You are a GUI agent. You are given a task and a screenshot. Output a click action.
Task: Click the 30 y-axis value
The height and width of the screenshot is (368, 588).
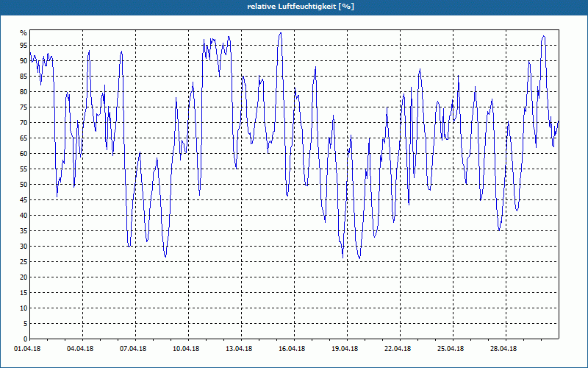24,247
